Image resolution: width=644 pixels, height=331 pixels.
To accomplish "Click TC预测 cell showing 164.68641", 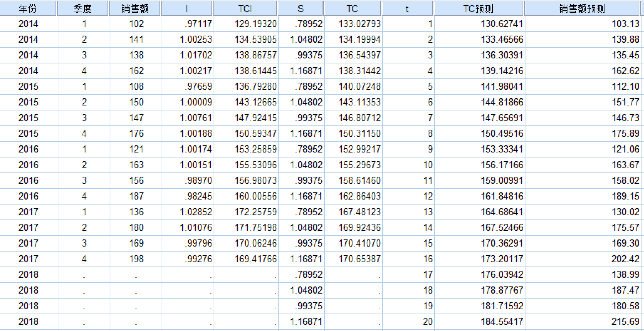I will click(480, 212).
